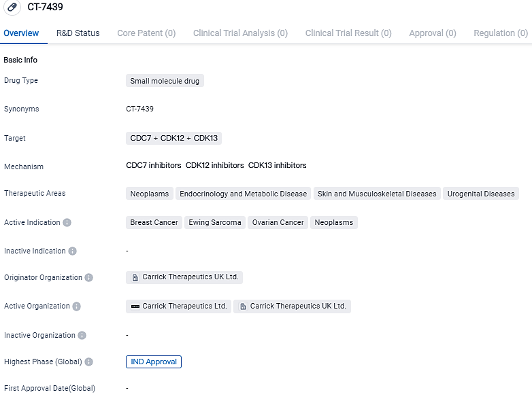Image resolution: width=532 pixels, height=405 pixels.
Task: Click the info icon next to Highest Phase (Global)
Action: 89,362
